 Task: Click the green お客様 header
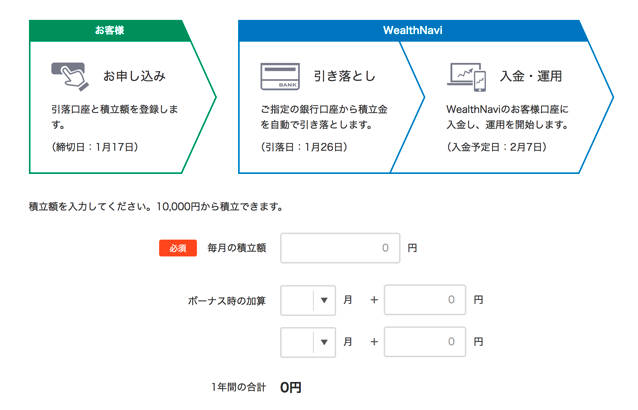(109, 31)
